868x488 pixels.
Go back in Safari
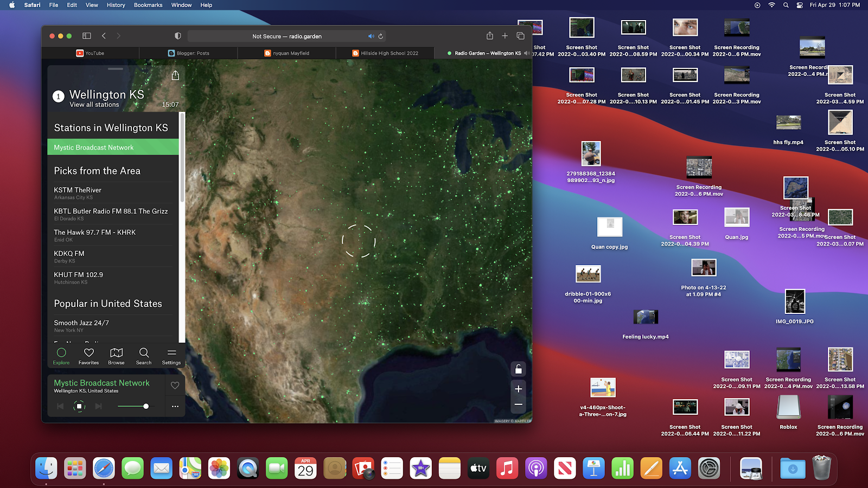[x=104, y=36]
